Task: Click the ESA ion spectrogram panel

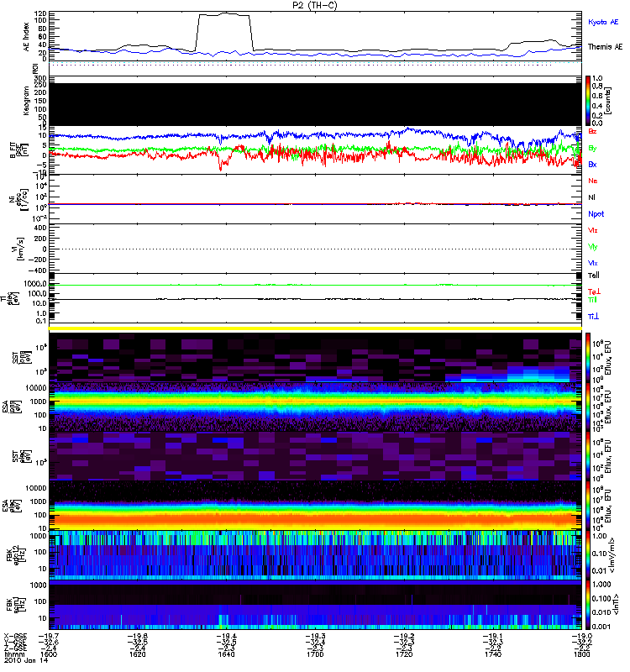Action: (315, 407)
